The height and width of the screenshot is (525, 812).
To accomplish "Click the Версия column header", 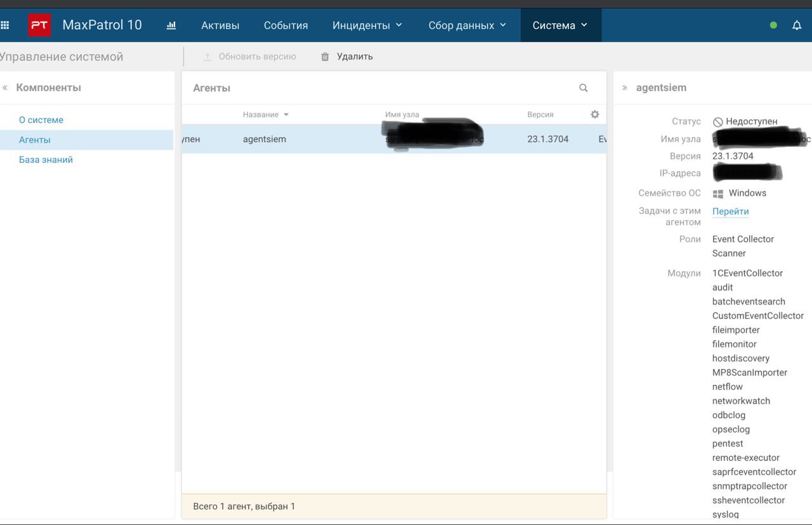I will [540, 115].
